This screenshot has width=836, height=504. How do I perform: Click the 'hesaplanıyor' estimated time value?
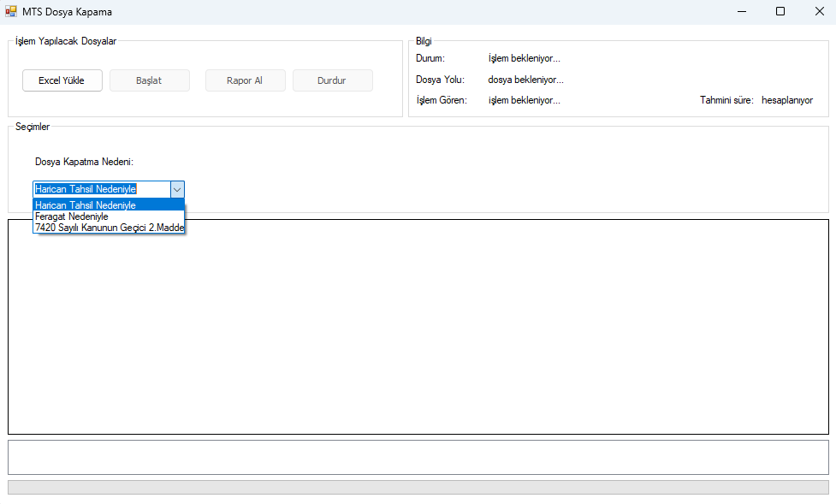pos(787,100)
